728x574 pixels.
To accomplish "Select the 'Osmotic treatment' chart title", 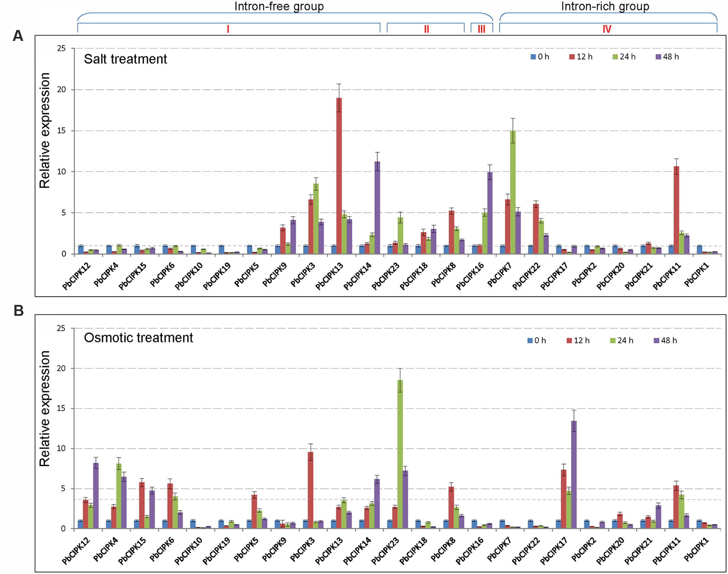I will pos(138,338).
